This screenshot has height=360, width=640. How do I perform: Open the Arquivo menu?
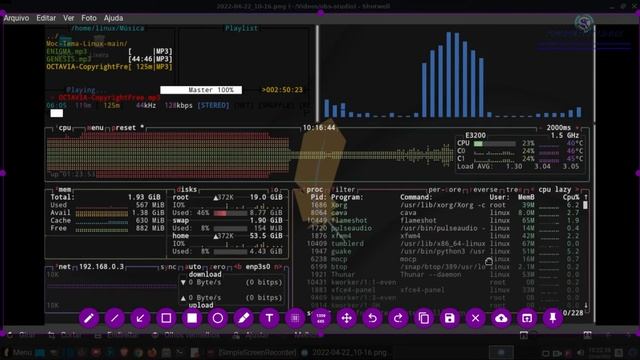16,18
